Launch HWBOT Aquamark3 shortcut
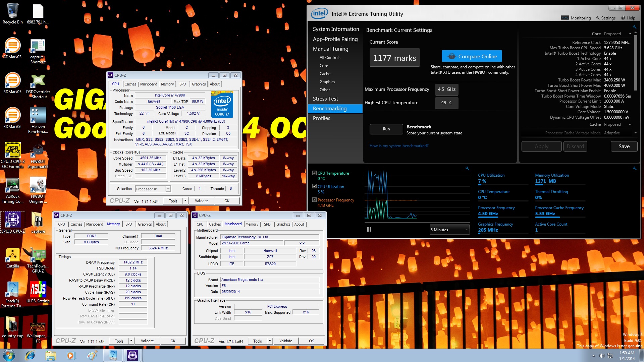The width and height of the screenshot is (644, 362). coord(38,156)
